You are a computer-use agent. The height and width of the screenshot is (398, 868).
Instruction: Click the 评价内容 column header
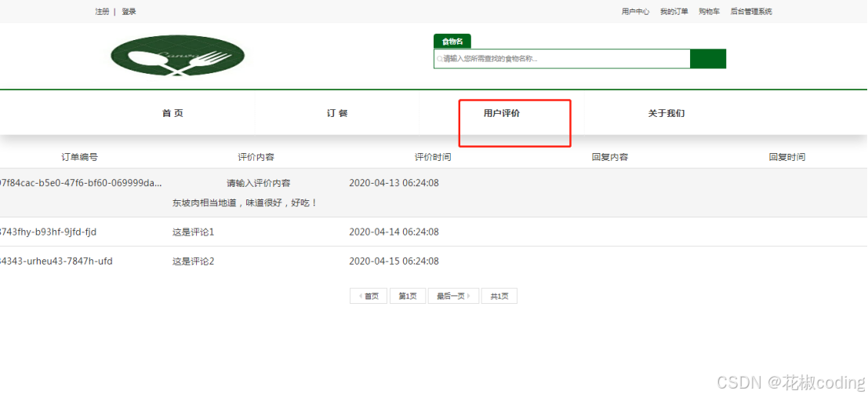(x=256, y=158)
